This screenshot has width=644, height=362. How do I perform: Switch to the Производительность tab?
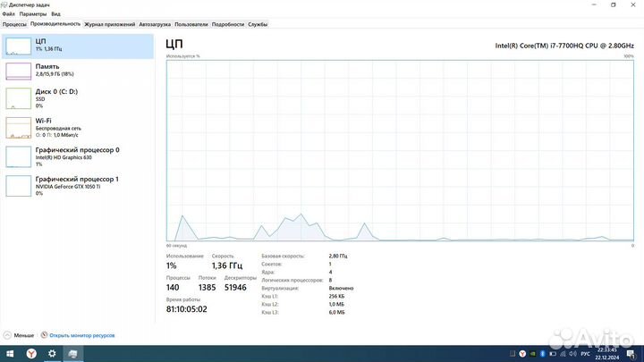[x=55, y=24]
